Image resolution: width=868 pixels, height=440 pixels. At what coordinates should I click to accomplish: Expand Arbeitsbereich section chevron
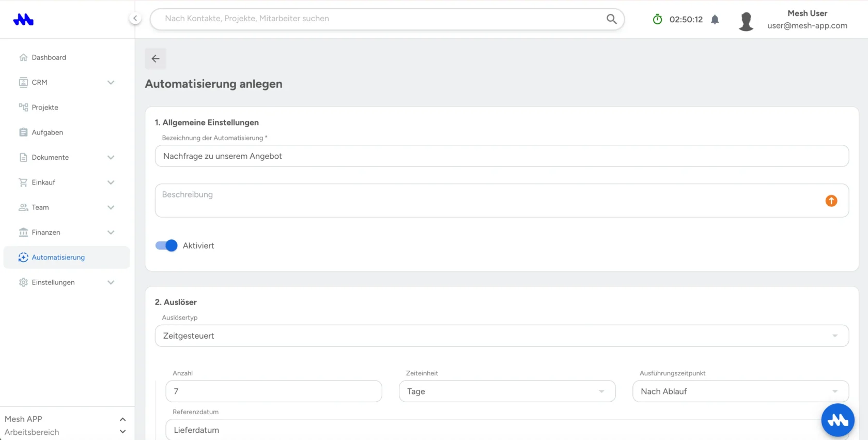(122, 432)
